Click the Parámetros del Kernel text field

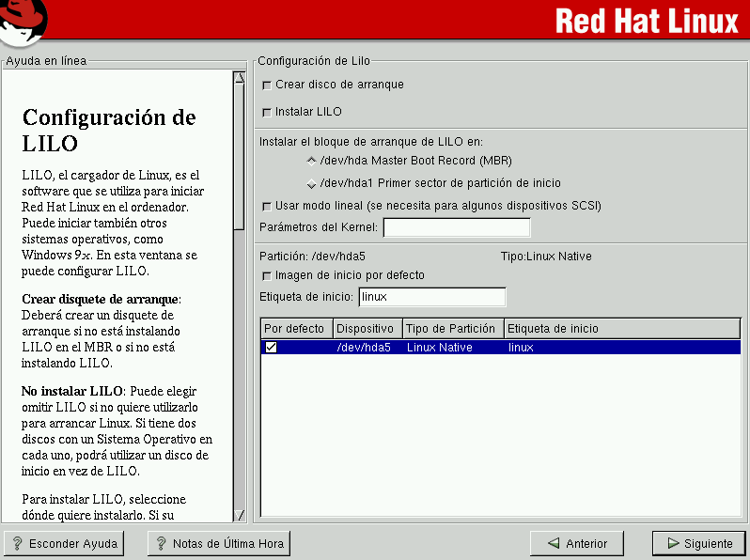[x=456, y=227]
